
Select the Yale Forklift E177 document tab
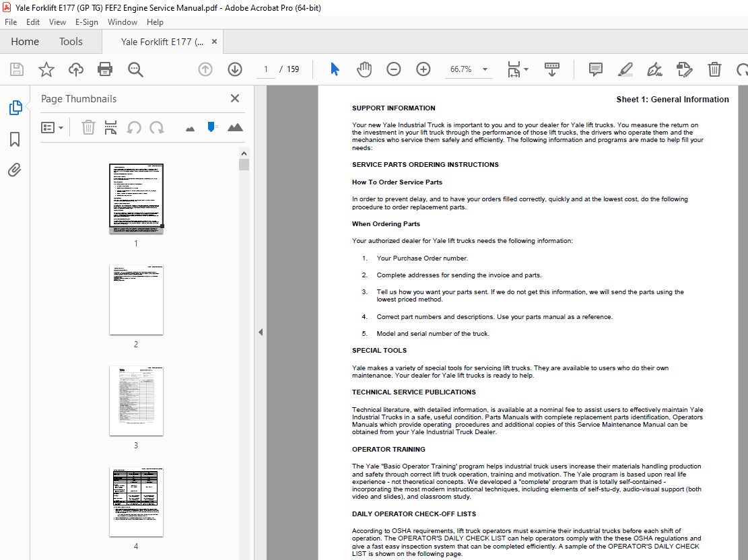[x=162, y=42]
